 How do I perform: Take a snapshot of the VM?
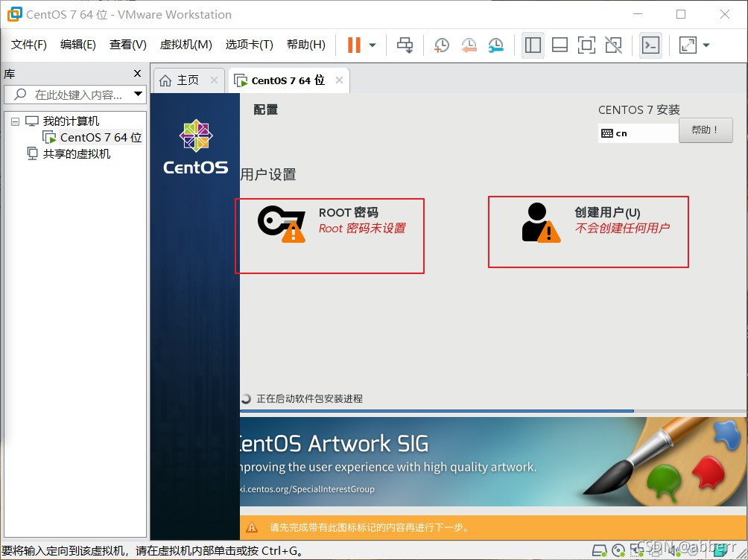(442, 45)
